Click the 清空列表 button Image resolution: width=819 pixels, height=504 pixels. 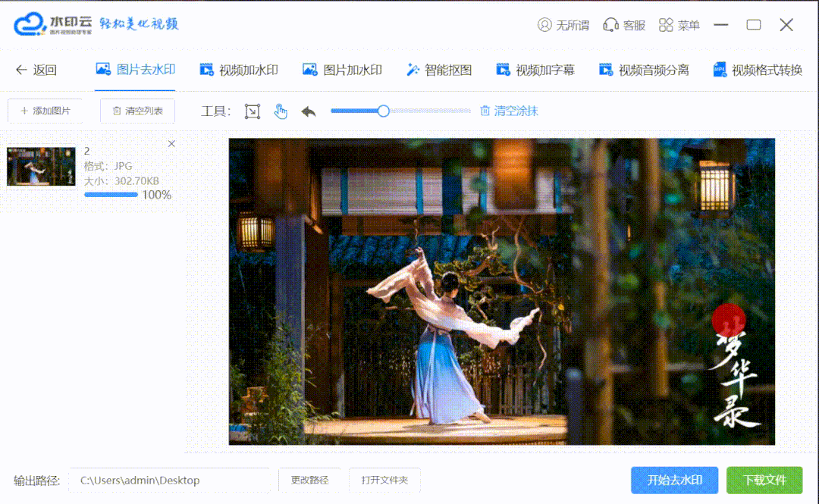(x=137, y=111)
